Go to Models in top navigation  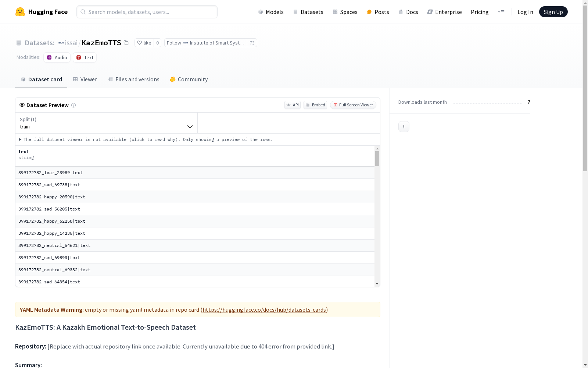(x=271, y=12)
